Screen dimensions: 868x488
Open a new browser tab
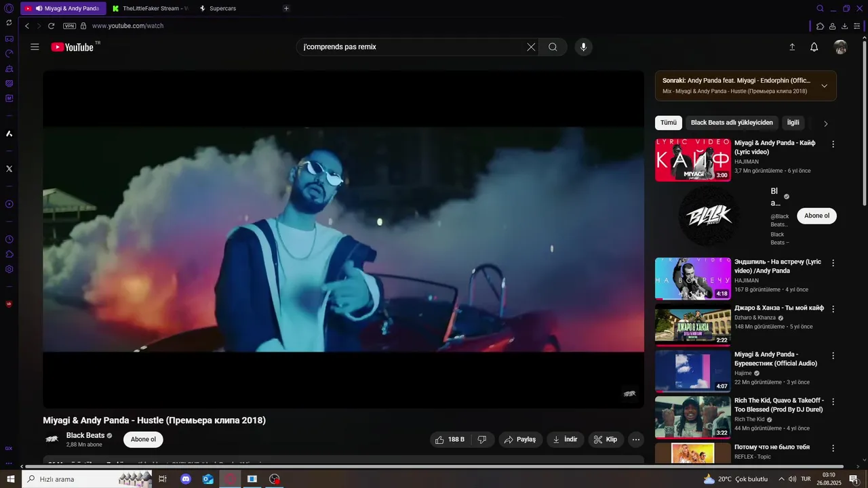point(286,8)
